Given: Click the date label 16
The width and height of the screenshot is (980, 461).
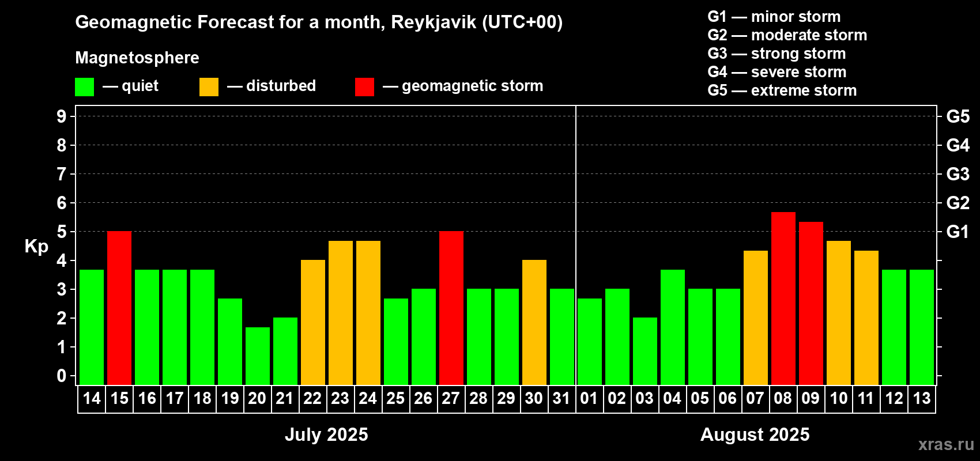Looking at the screenshot, I should click(x=147, y=398).
